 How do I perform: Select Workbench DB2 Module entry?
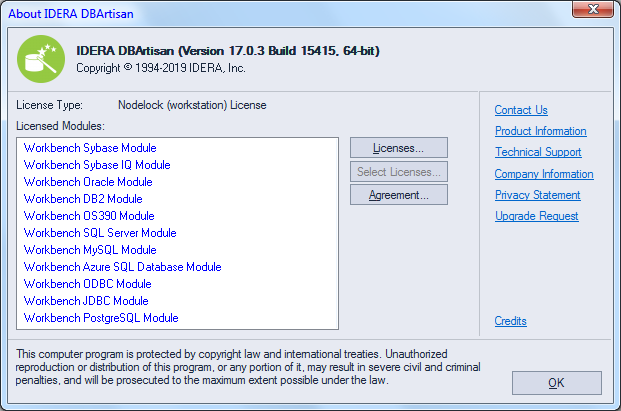click(83, 199)
